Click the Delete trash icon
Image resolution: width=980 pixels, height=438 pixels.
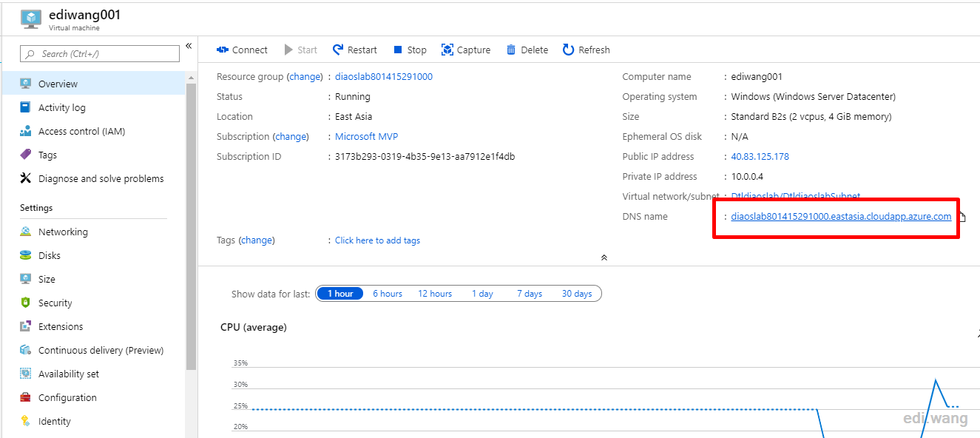point(511,50)
